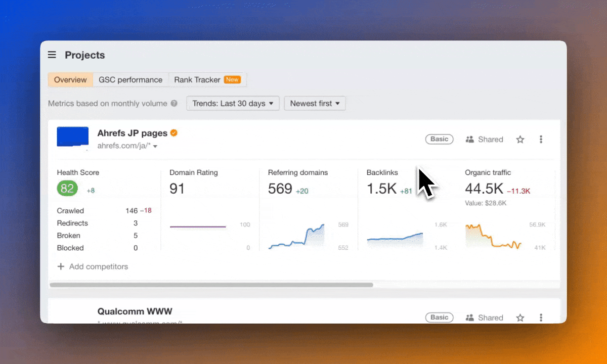Select the Overview tab
Image resolution: width=607 pixels, height=364 pixels.
click(x=70, y=80)
